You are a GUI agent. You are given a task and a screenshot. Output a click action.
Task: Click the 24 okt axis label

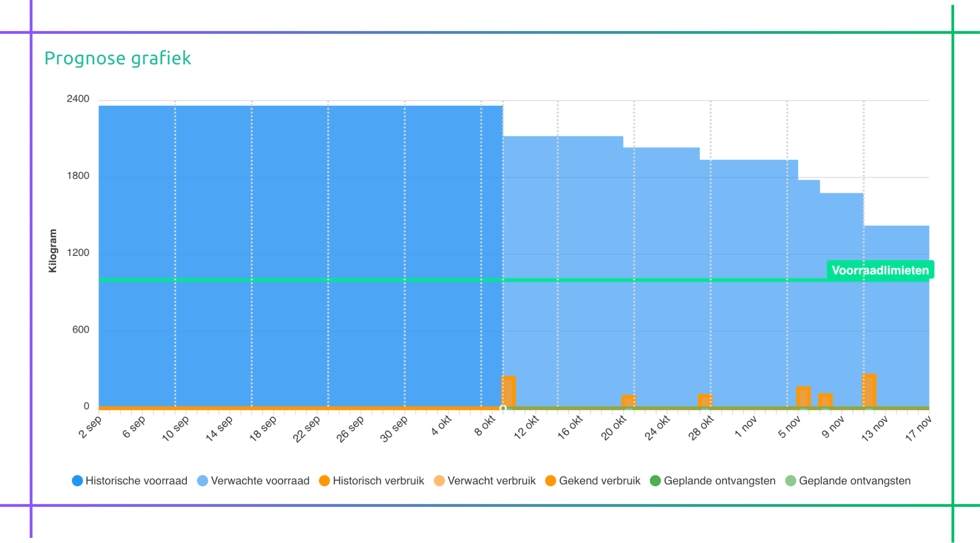(x=657, y=428)
